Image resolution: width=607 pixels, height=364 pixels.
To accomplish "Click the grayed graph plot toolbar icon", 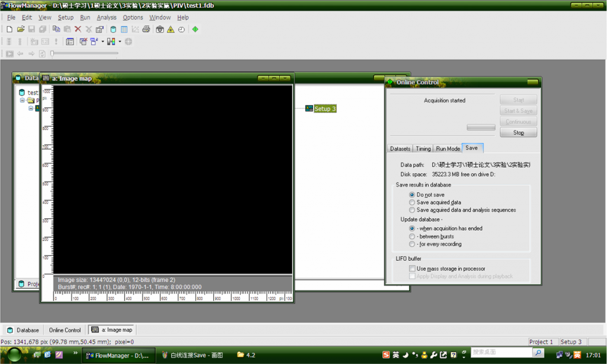I will (x=135, y=30).
